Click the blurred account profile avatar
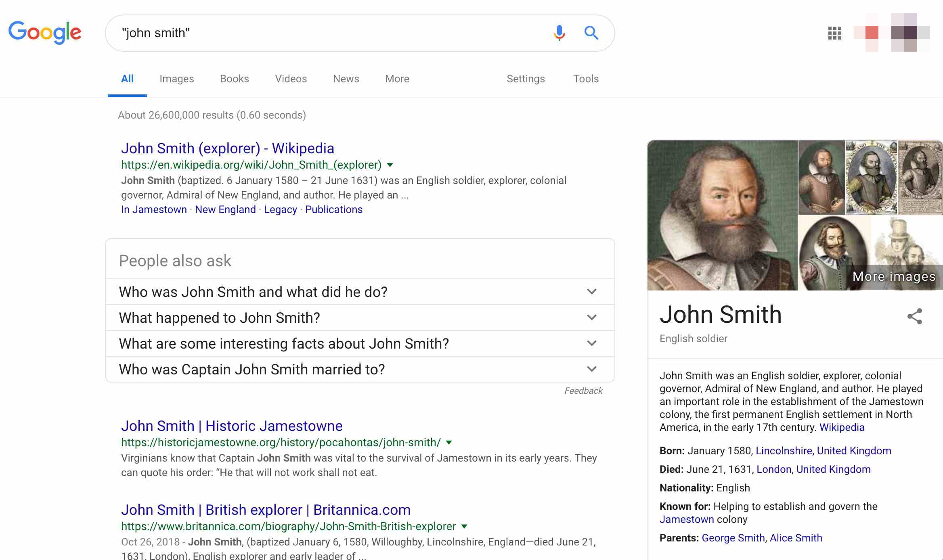Image resolution: width=943 pixels, height=560 pixels. pos(910,32)
